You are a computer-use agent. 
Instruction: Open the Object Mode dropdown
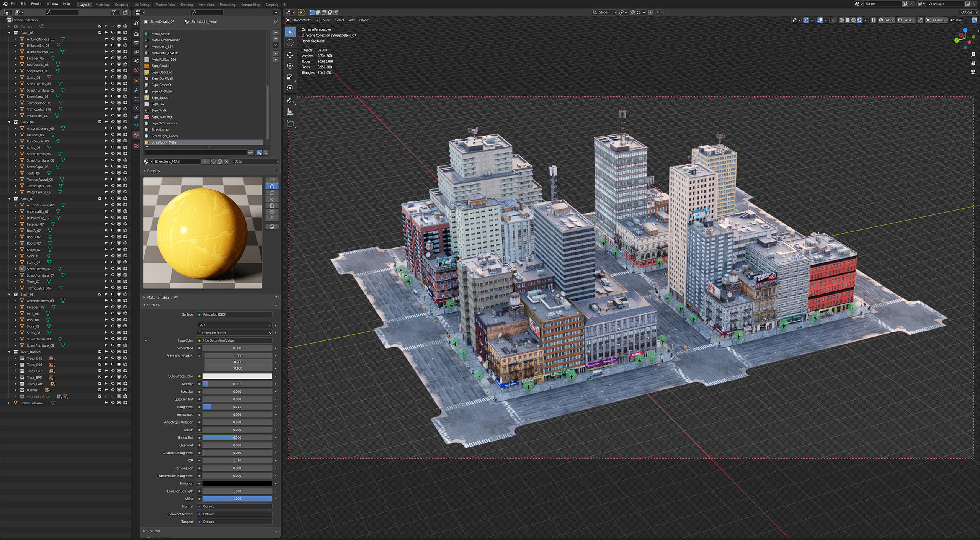point(302,20)
